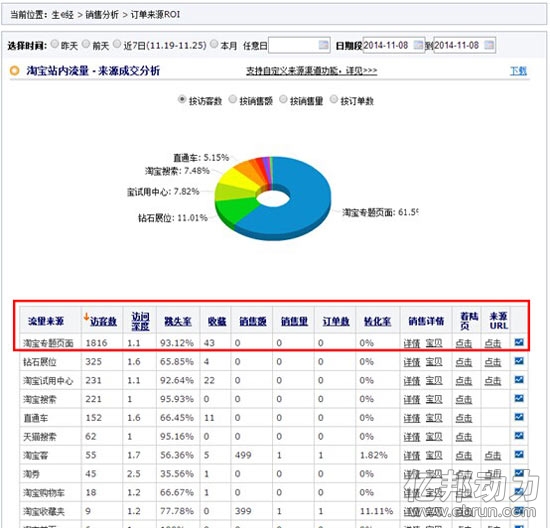Click 生e经 in the breadcrumb
The width and height of the screenshot is (550, 528).
point(63,15)
